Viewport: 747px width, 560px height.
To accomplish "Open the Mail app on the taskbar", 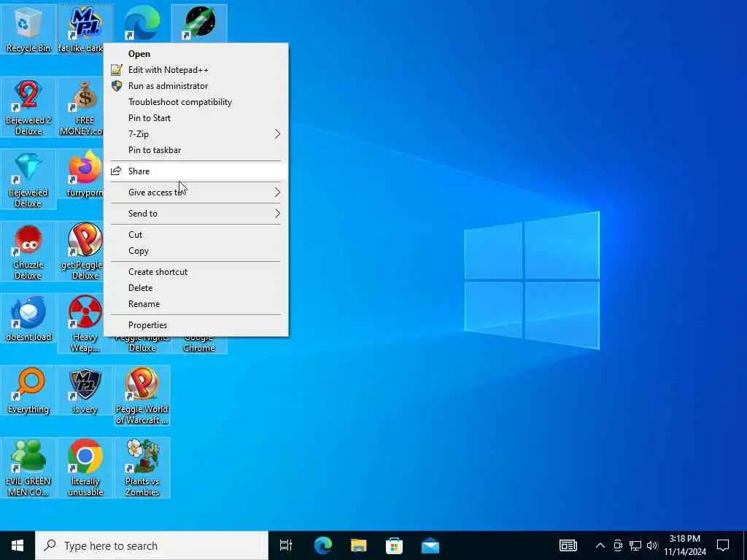I will pyautogui.click(x=430, y=545).
